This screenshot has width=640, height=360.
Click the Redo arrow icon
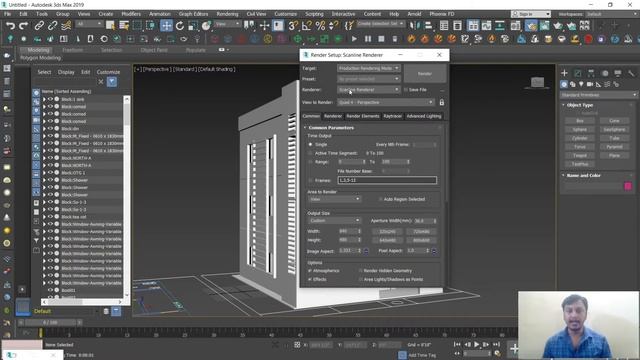pyautogui.click(x=24, y=26)
